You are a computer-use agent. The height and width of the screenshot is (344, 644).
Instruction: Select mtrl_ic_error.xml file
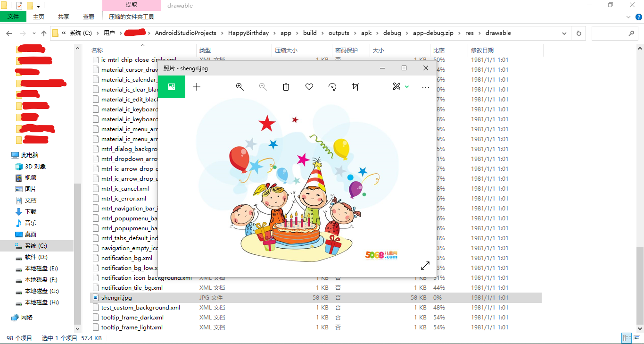coord(124,199)
